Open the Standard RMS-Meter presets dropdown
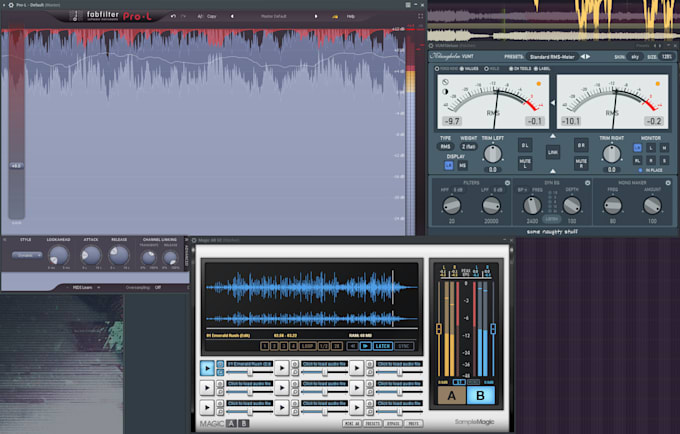 (552, 57)
